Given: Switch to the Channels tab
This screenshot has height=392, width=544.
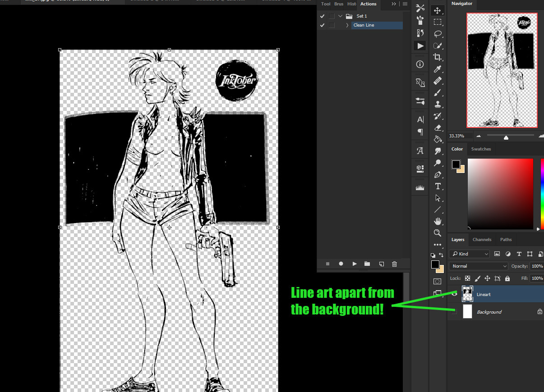Looking at the screenshot, I should pos(482,239).
